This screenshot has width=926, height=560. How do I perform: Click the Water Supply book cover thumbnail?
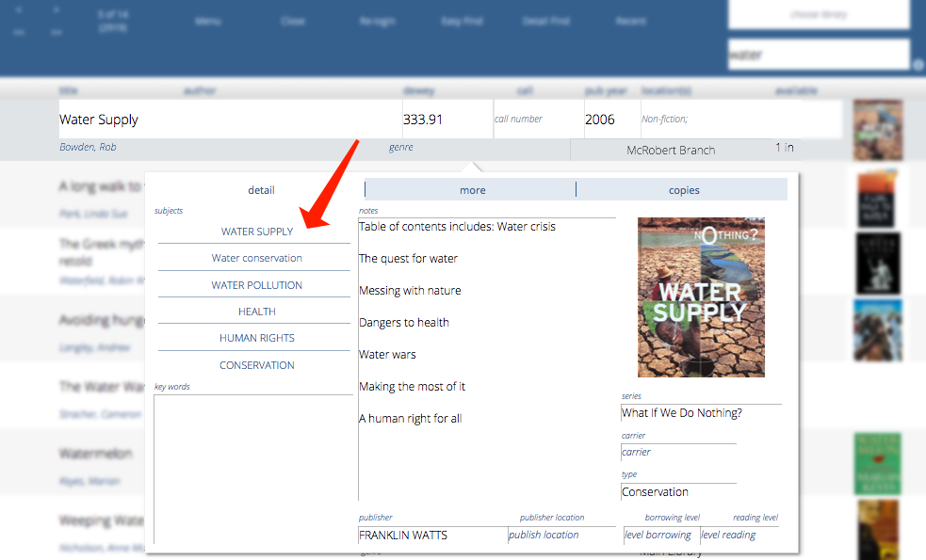(878, 130)
